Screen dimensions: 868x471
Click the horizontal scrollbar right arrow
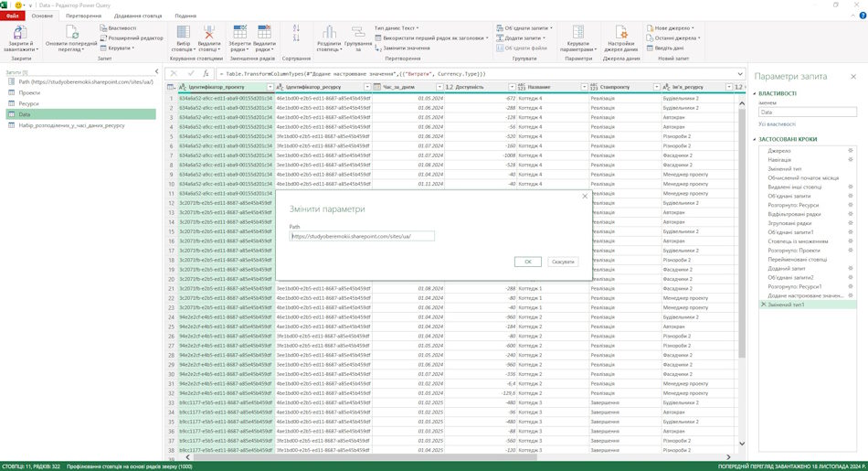(728, 457)
